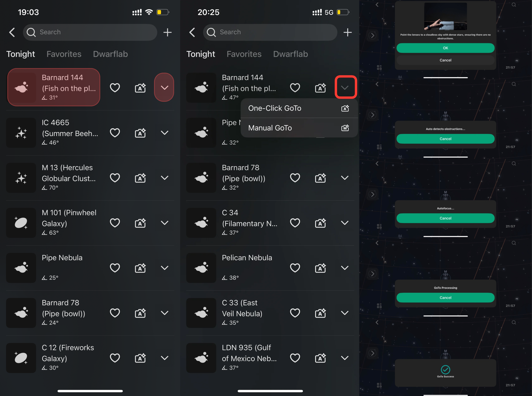Toggle favorite heart for Pipe Nebula at 25°
Image resolution: width=532 pixels, height=396 pixels.
coord(115,268)
